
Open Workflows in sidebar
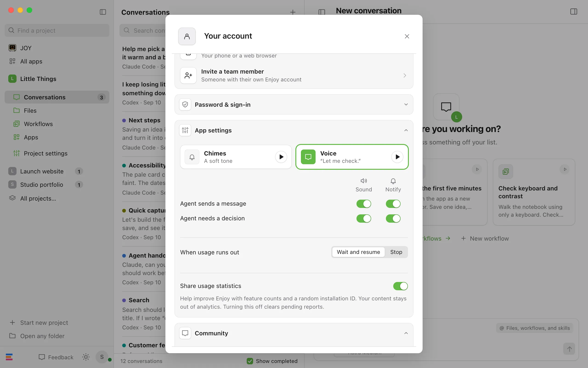(57, 124)
